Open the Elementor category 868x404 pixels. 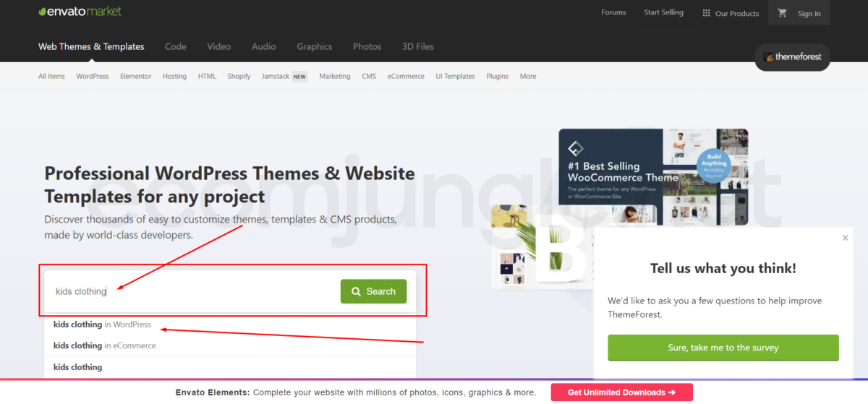point(135,76)
